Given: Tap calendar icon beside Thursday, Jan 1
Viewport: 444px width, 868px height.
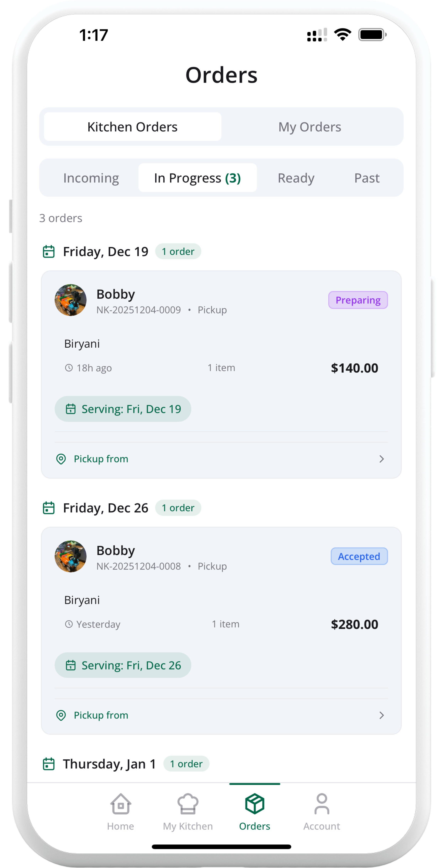Looking at the screenshot, I should [x=49, y=764].
